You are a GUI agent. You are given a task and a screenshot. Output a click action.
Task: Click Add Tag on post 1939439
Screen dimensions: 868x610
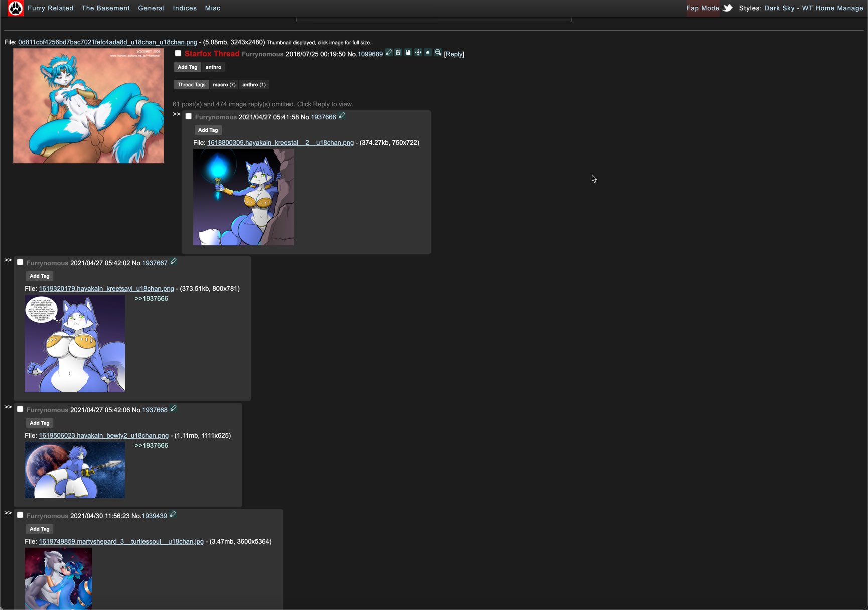tap(40, 529)
